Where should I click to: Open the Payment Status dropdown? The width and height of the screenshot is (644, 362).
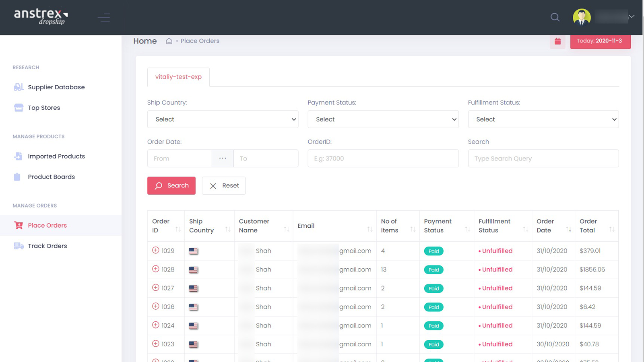point(383,119)
